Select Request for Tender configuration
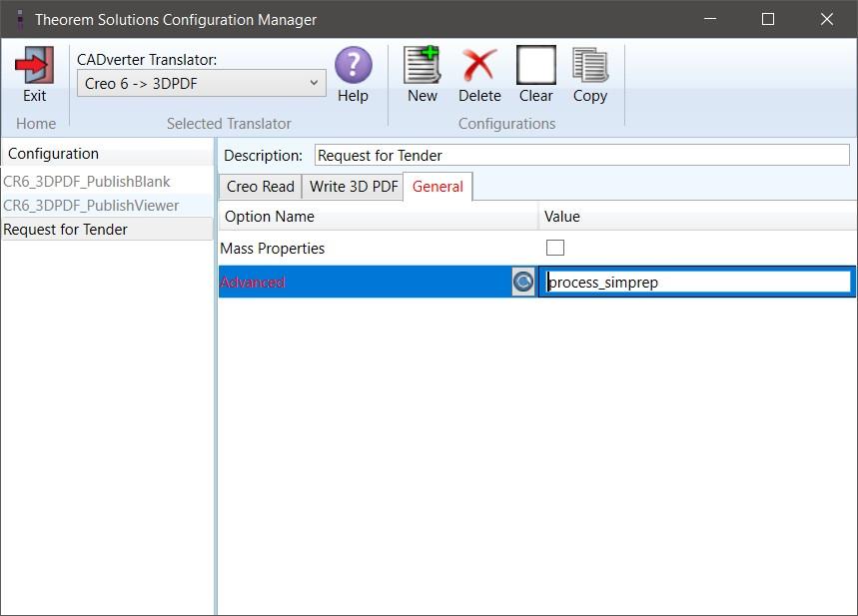The image size is (858, 616). (107, 230)
